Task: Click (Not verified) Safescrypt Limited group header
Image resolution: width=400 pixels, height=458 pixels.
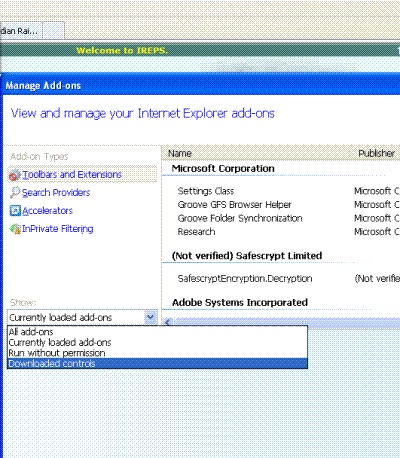Action: tap(247, 256)
